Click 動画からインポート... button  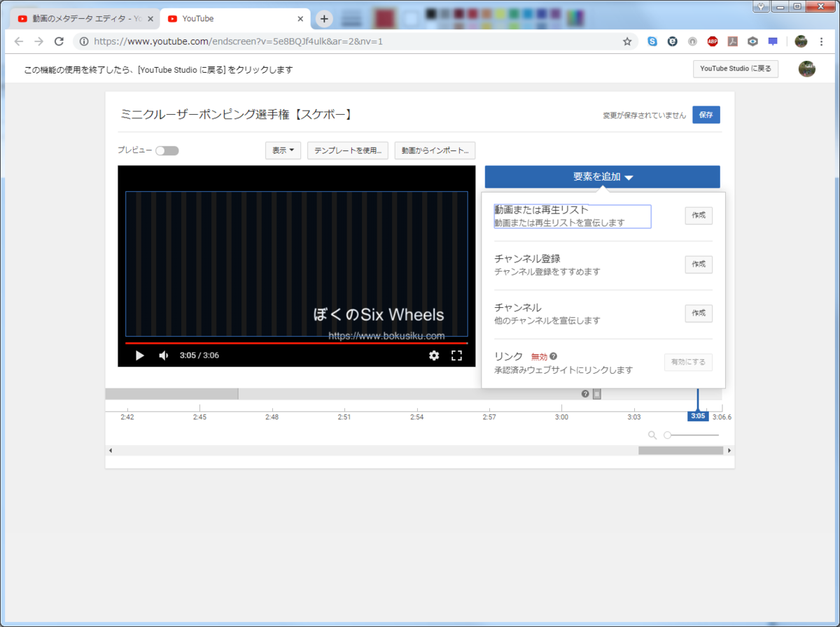(x=435, y=150)
